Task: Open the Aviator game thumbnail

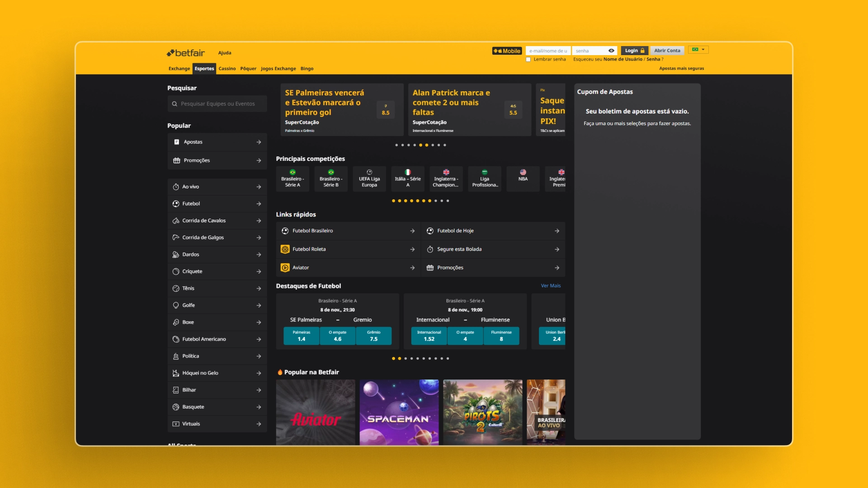Action: [x=316, y=412]
